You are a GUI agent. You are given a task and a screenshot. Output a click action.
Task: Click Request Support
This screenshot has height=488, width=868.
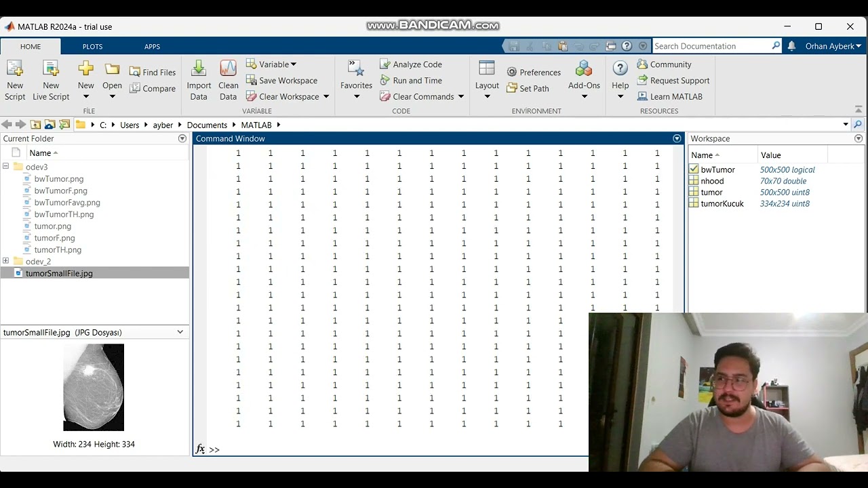[673, 80]
